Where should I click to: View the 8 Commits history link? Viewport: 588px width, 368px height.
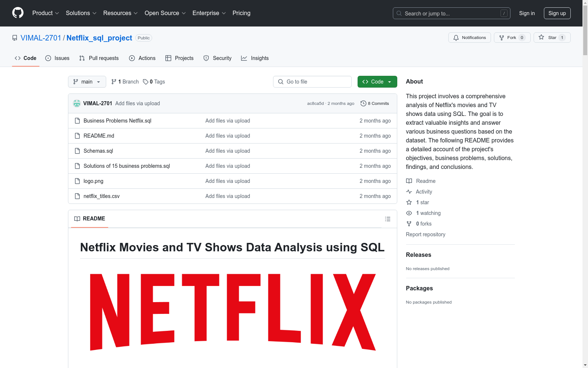click(375, 103)
